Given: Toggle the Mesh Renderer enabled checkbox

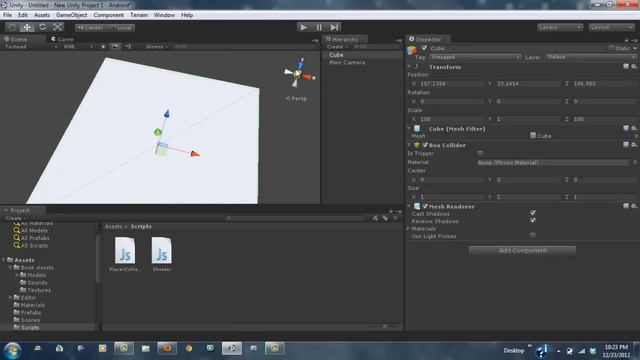Looking at the screenshot, I should [425, 207].
